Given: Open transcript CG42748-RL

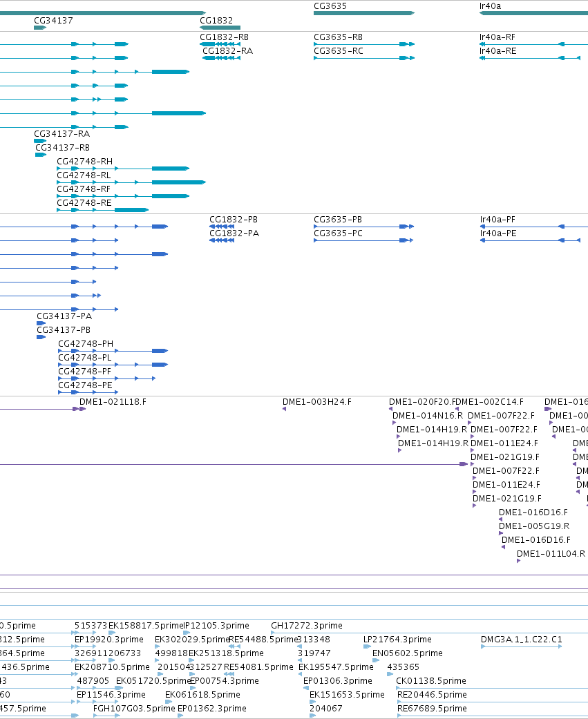Looking at the screenshot, I should [x=84, y=175].
